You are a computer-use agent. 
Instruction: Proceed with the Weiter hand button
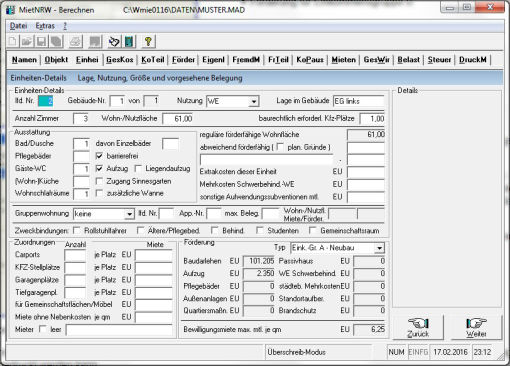(x=476, y=327)
